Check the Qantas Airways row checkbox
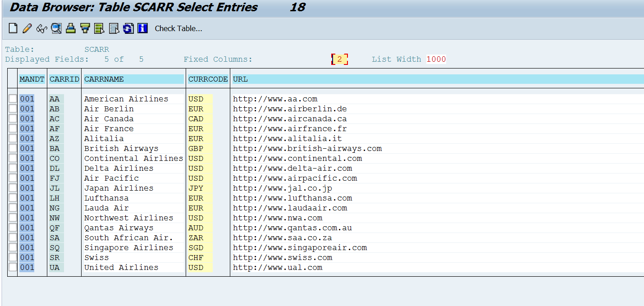 pos(13,228)
